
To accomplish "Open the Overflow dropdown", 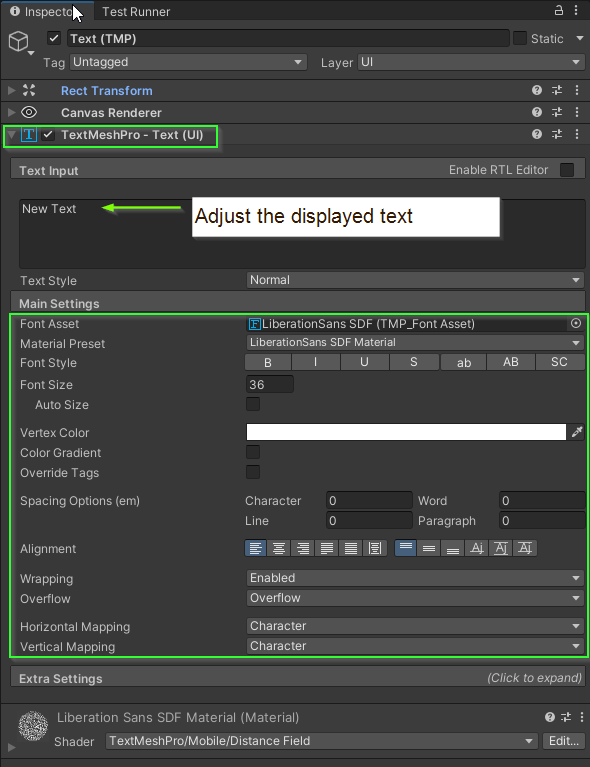I will click(415, 598).
